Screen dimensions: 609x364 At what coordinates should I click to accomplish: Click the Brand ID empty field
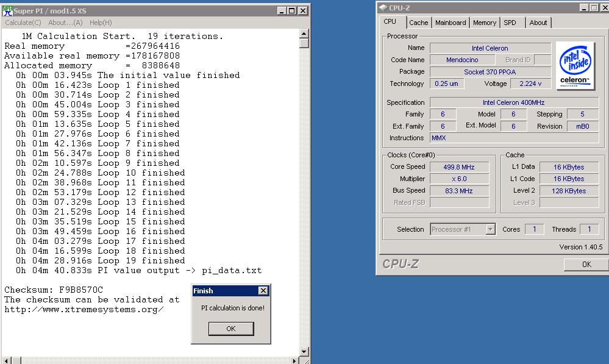point(543,60)
